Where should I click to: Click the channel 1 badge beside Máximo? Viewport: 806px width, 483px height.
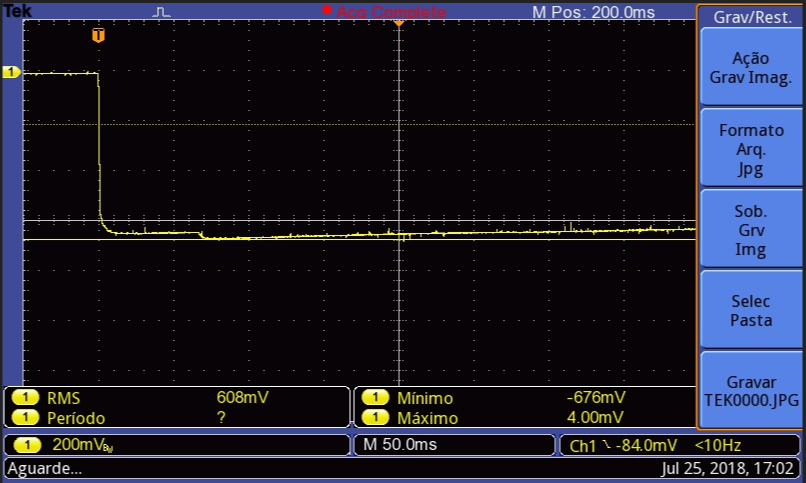point(375,417)
